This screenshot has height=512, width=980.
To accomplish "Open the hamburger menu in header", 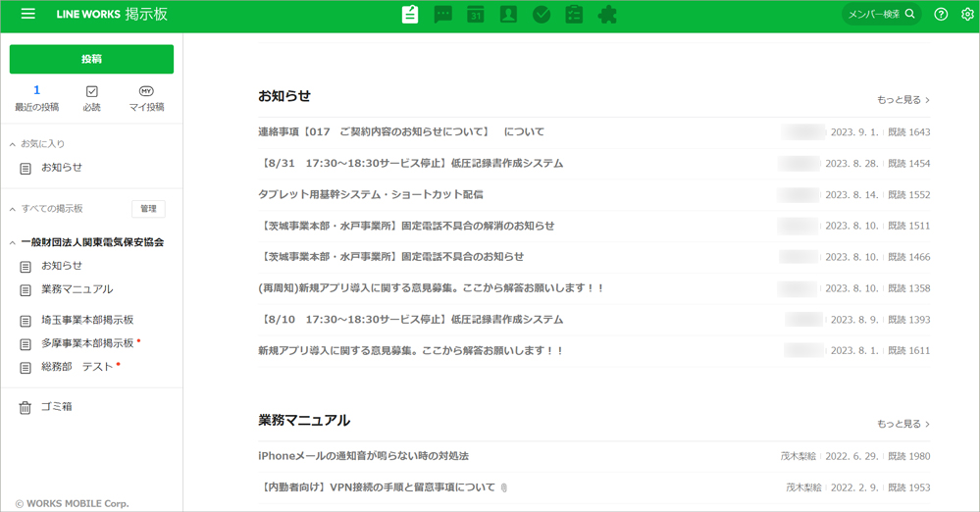I will pyautogui.click(x=27, y=14).
